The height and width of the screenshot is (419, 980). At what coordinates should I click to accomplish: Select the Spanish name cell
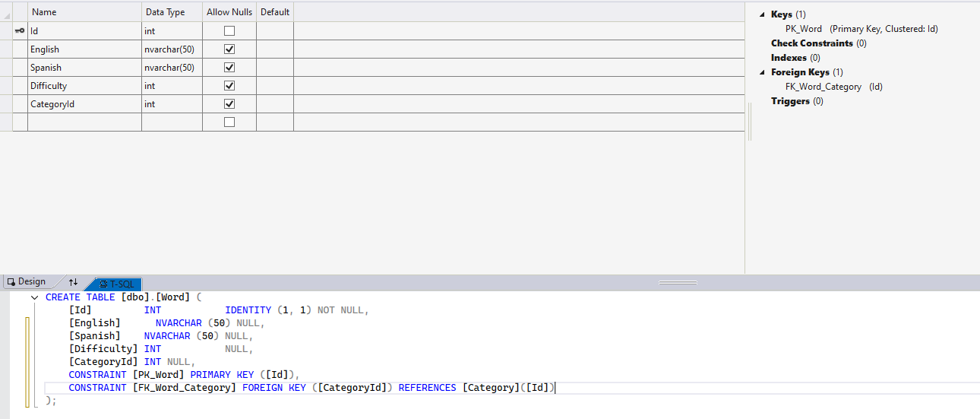84,68
